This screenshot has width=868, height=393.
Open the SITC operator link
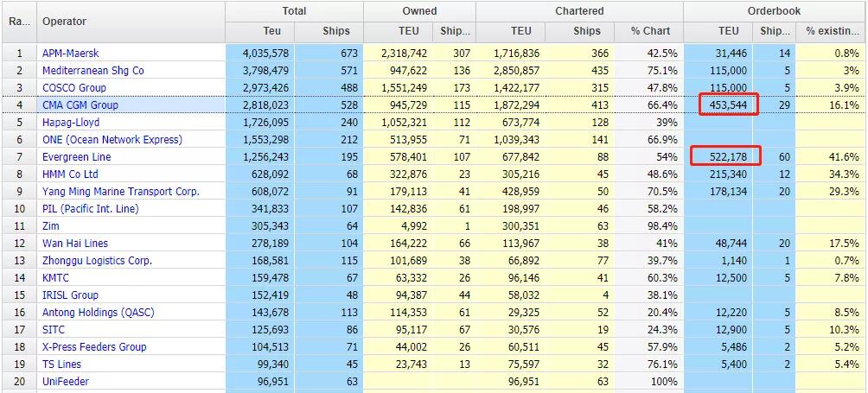(54, 329)
